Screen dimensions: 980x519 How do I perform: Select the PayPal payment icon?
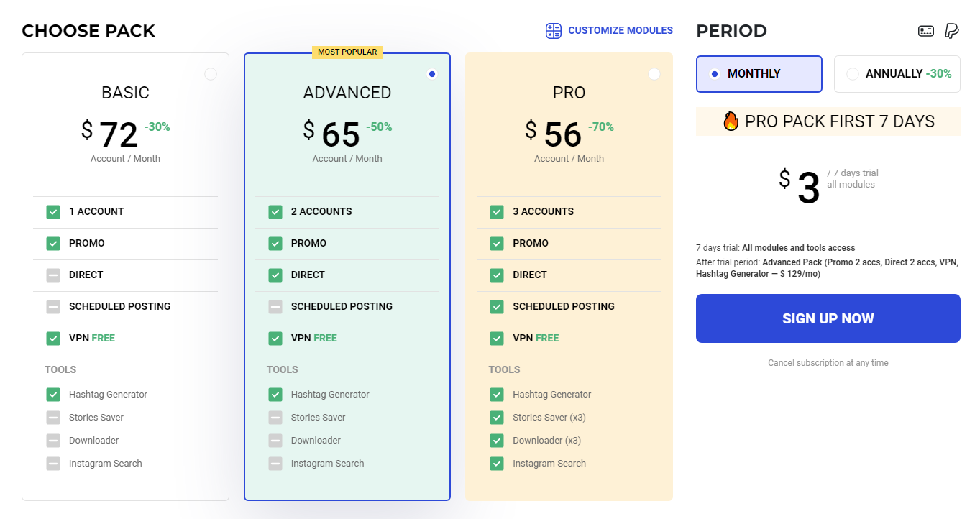(x=951, y=30)
